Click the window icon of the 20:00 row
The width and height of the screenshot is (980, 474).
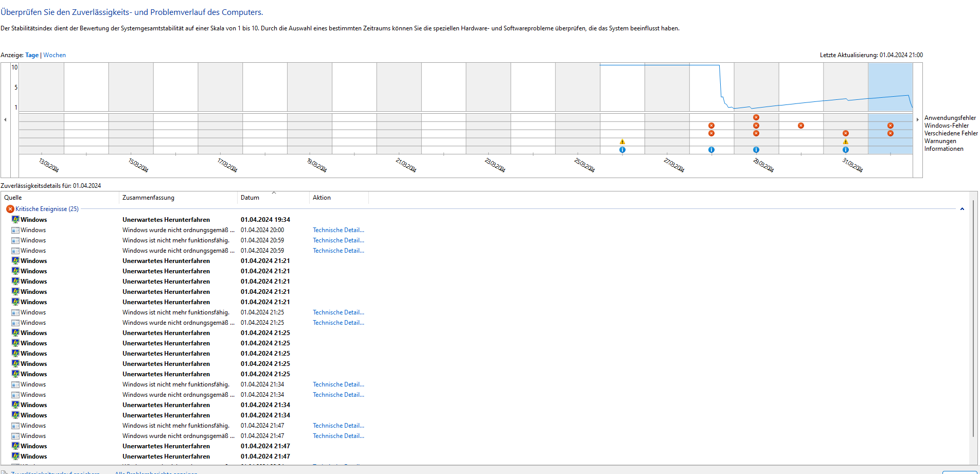(15, 230)
